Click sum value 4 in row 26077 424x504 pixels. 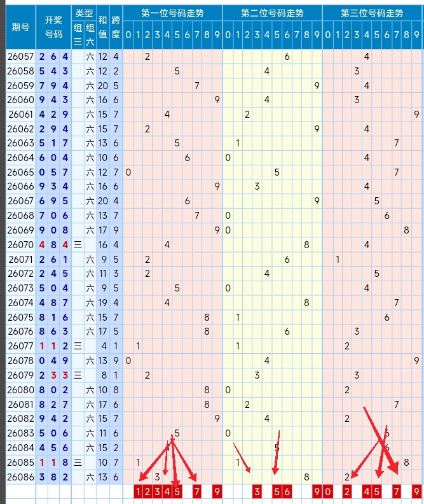(x=104, y=346)
